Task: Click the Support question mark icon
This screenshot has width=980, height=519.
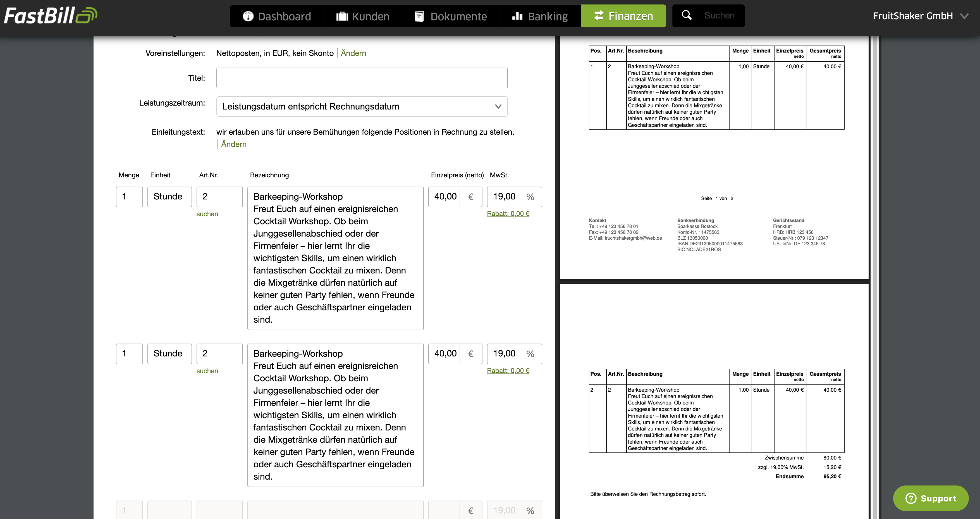Action: point(911,498)
